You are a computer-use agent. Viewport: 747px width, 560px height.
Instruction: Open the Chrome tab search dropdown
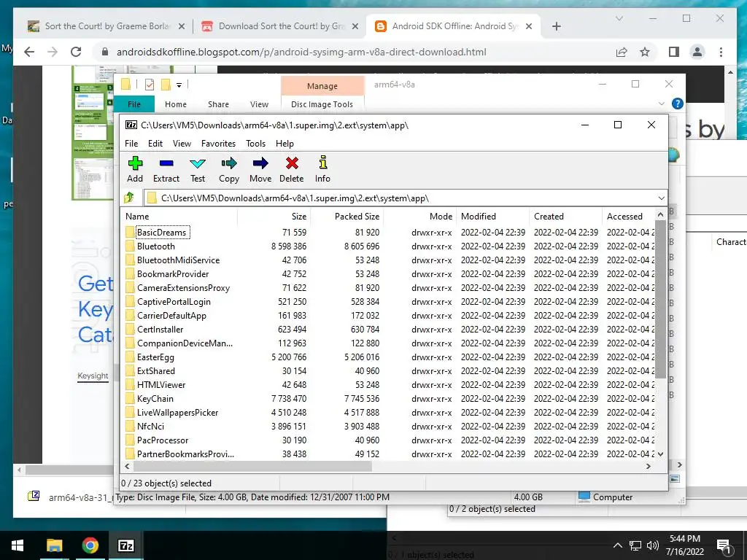[619, 18]
